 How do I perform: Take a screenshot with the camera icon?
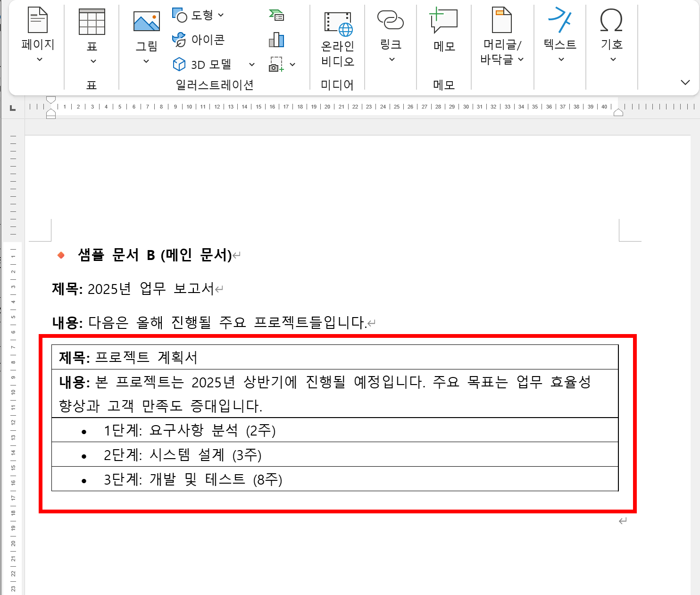tap(276, 64)
